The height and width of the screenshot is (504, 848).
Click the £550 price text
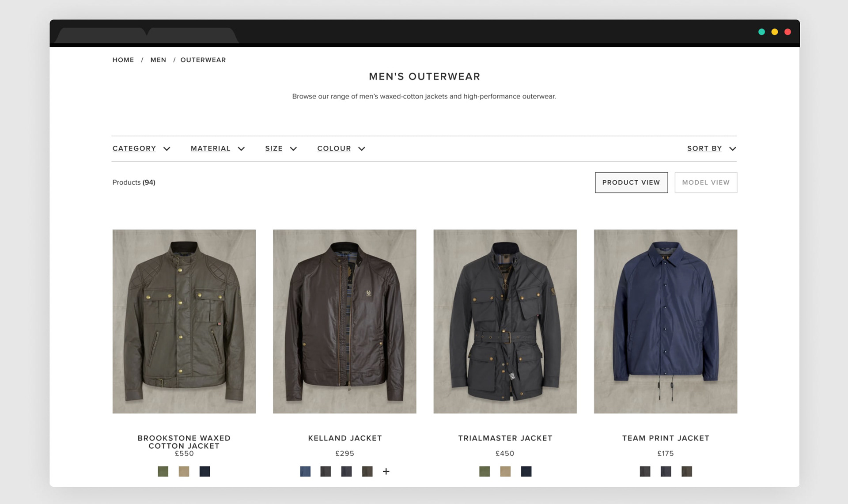click(x=184, y=453)
